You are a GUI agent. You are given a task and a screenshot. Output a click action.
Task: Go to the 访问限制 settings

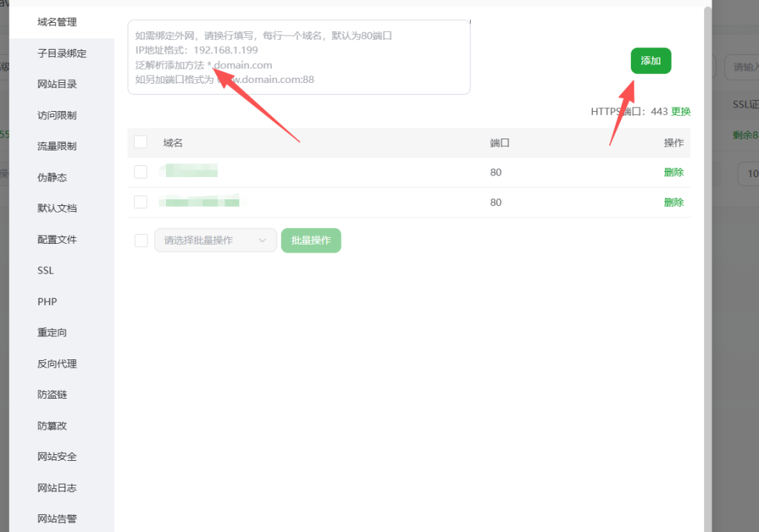click(56, 115)
